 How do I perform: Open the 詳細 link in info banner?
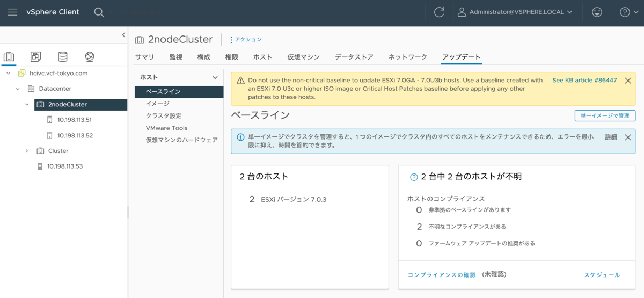pos(611,137)
